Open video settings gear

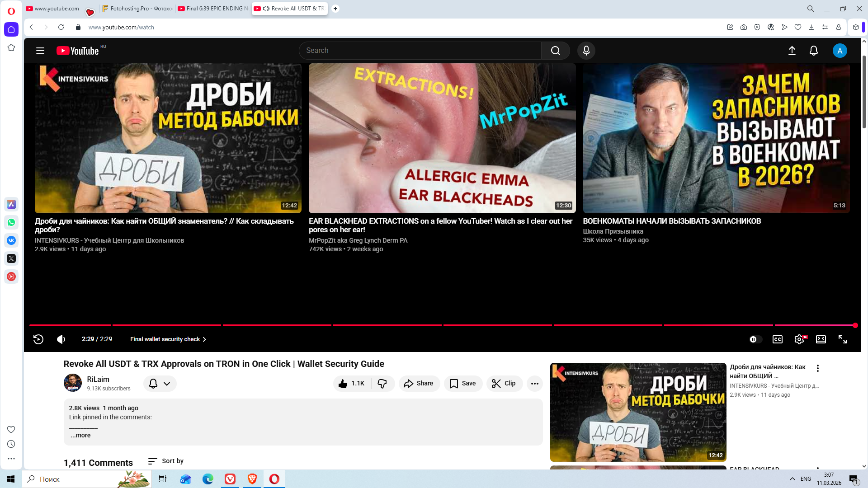click(799, 339)
